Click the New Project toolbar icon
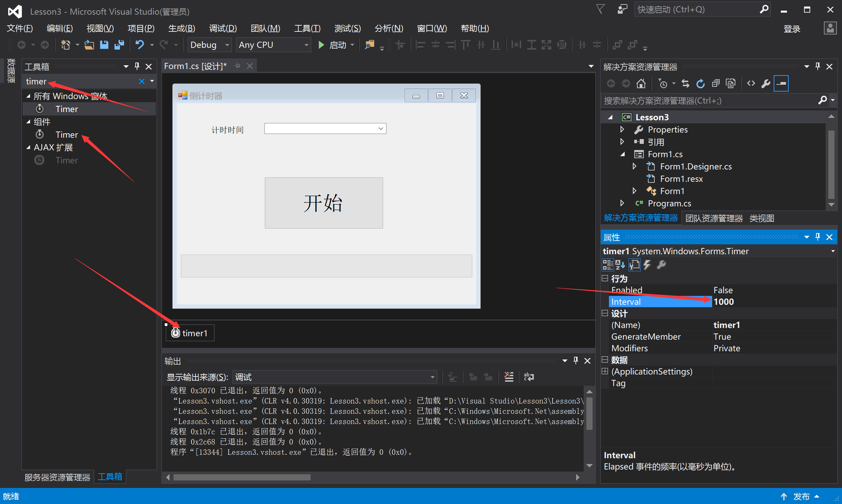Viewport: 842px width, 504px height. (x=66, y=45)
